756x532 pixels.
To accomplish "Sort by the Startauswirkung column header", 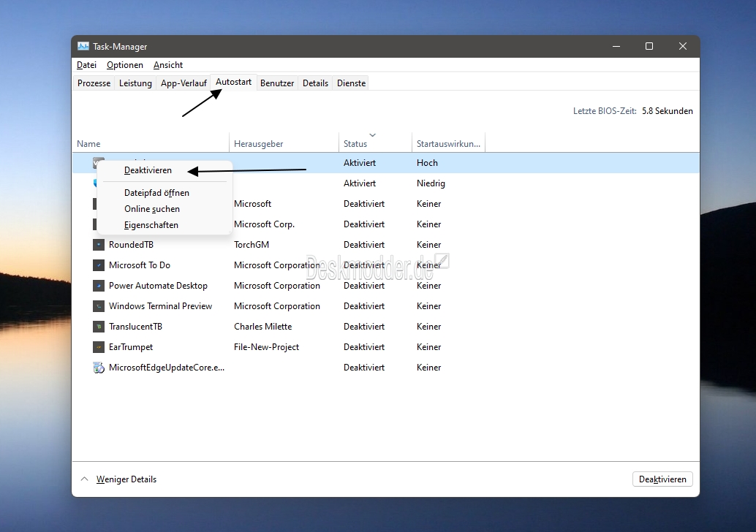I will pos(448,143).
